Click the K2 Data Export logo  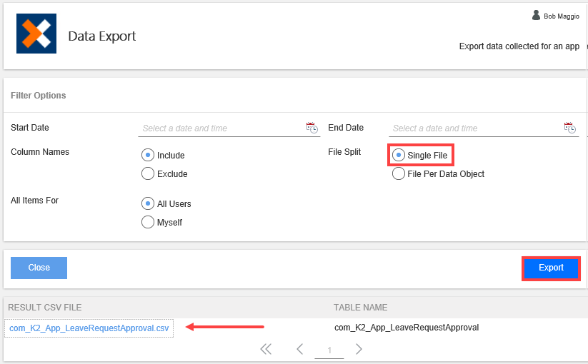36,34
